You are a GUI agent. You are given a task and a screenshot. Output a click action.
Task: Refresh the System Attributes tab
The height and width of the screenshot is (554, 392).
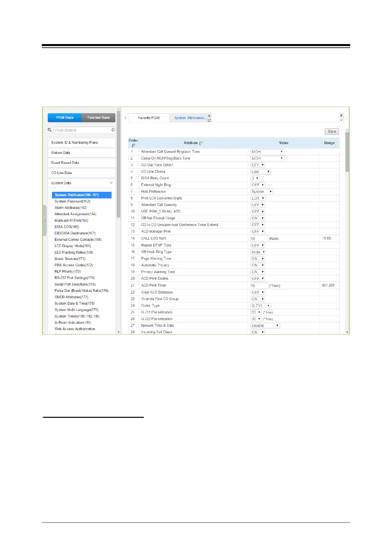pyautogui.click(x=209, y=120)
